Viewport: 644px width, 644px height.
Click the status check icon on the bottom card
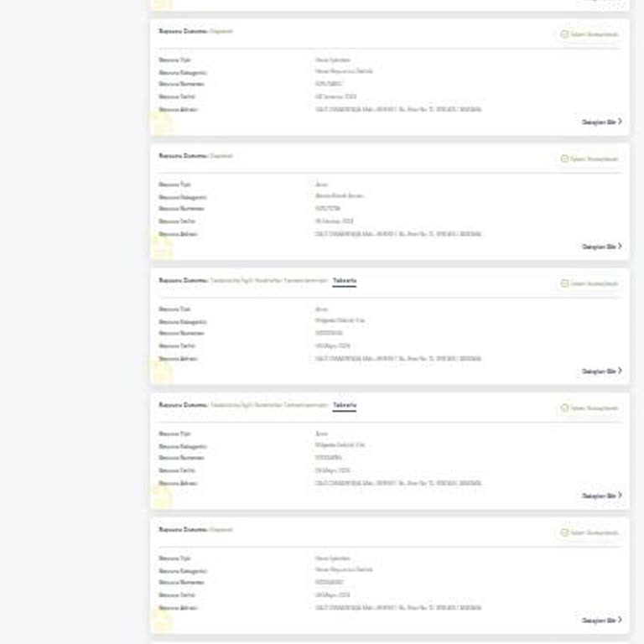pos(564,533)
